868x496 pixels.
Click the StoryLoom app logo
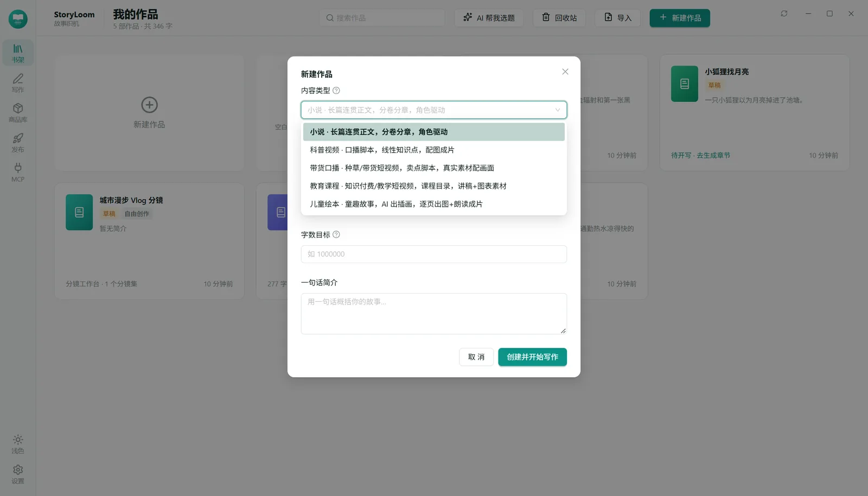point(18,19)
